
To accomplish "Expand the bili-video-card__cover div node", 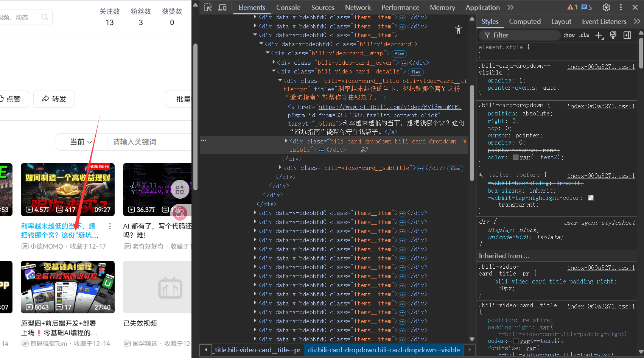I will [274, 62].
